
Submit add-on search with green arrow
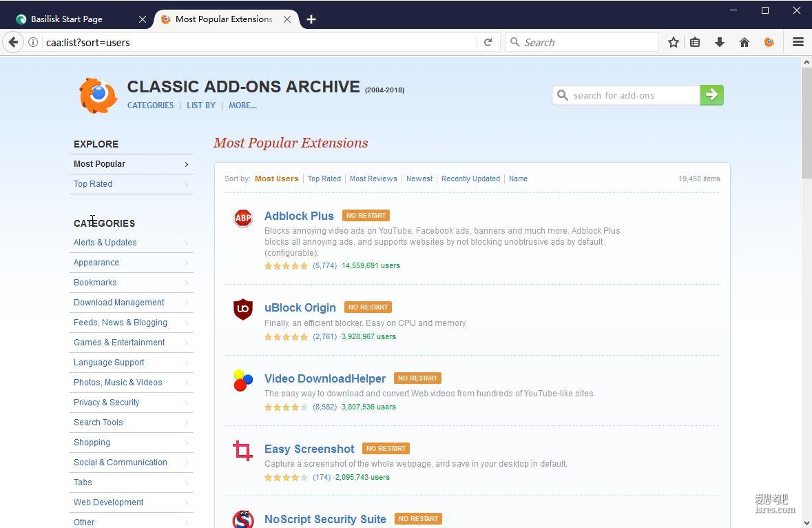(711, 95)
